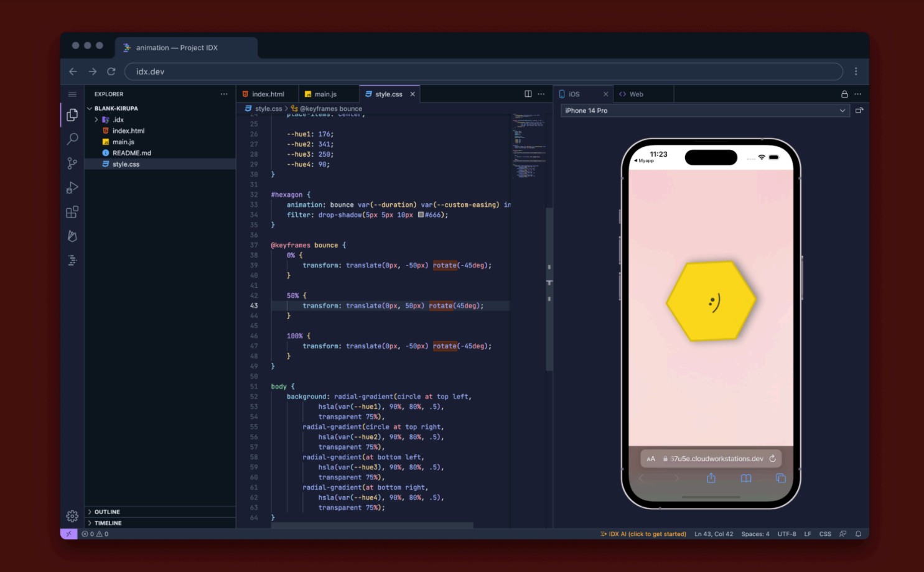
Task: Select the style.css editor tab
Action: 389,94
